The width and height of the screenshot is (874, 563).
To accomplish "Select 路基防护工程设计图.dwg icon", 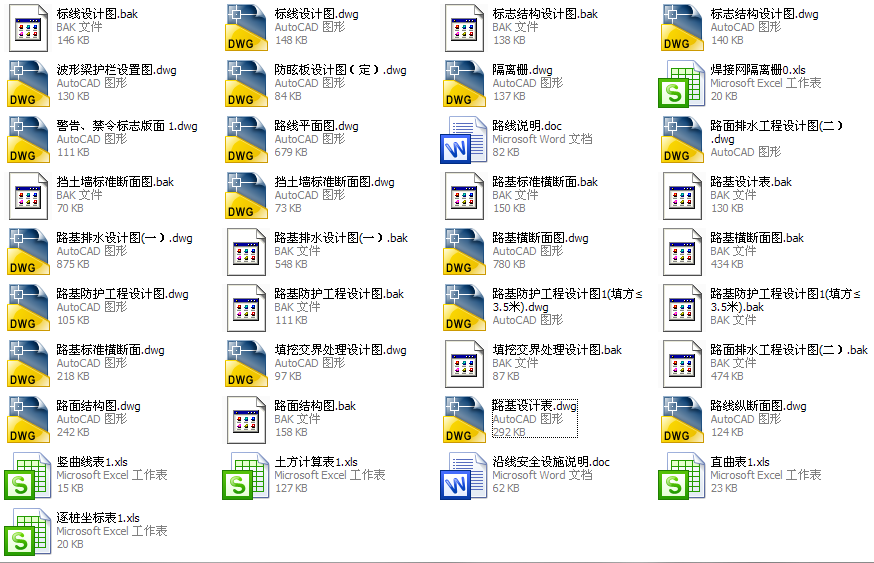I will (x=28, y=308).
